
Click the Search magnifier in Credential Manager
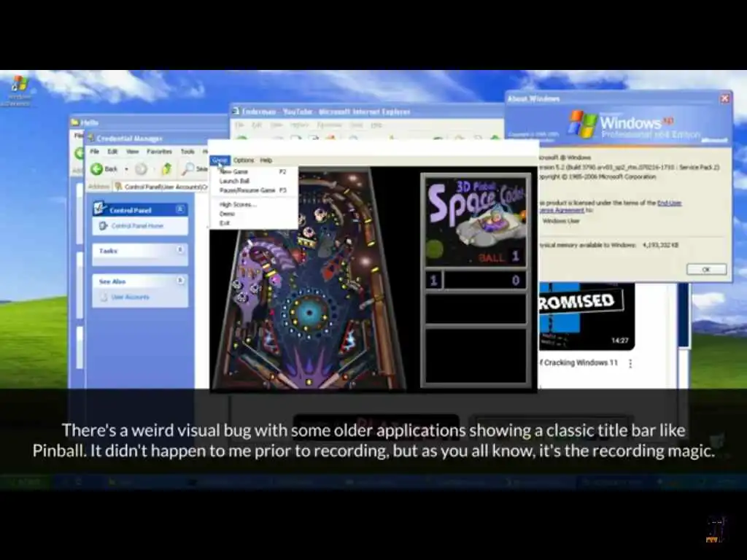click(x=188, y=168)
